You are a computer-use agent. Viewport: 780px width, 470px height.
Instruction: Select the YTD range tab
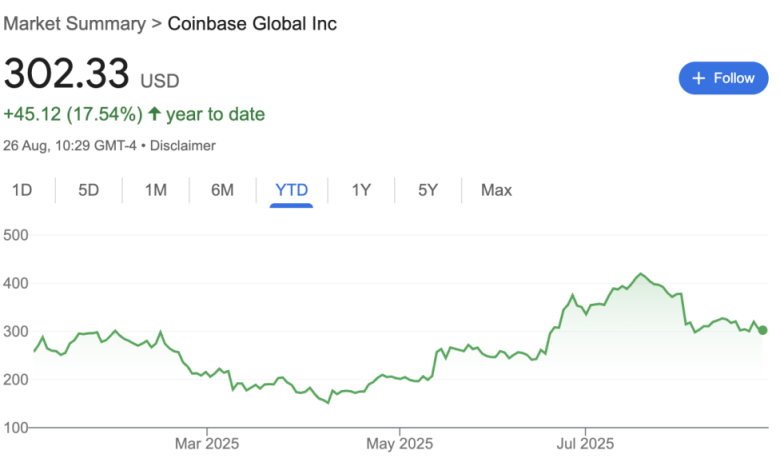coord(292,190)
